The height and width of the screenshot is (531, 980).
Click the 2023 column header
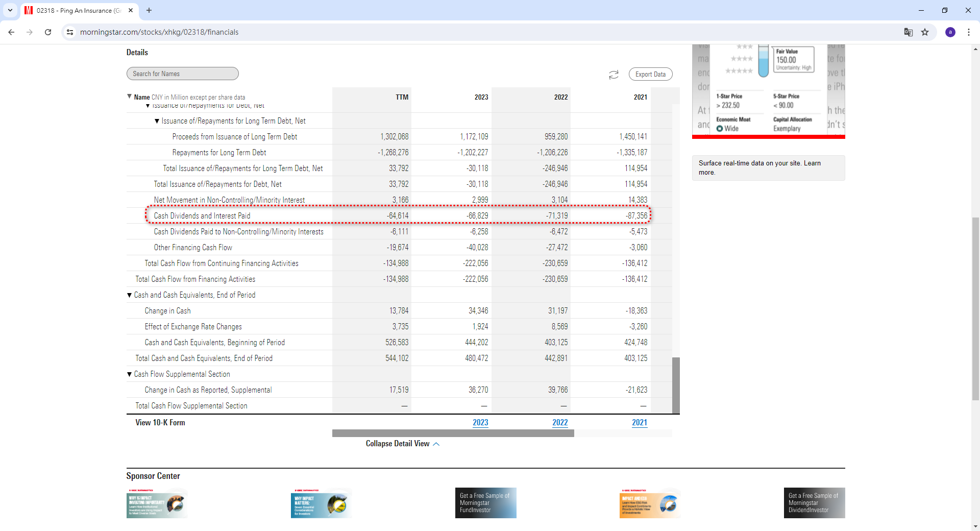pyautogui.click(x=481, y=97)
